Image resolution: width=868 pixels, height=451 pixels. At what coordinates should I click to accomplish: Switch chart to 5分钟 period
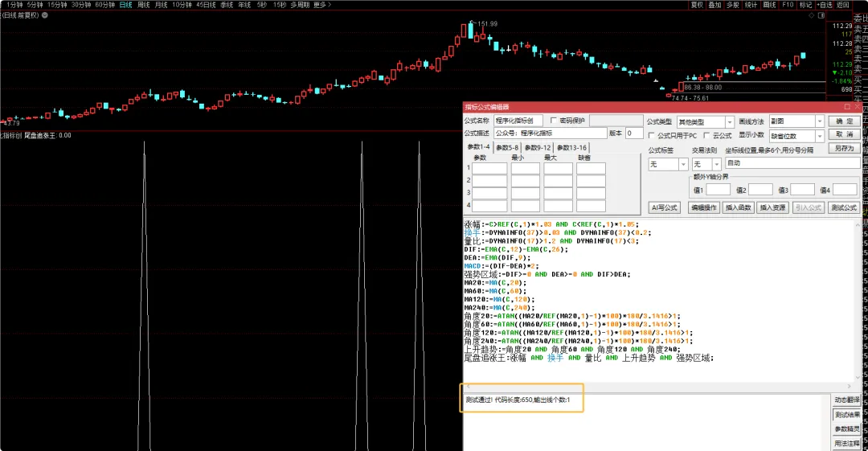35,5
